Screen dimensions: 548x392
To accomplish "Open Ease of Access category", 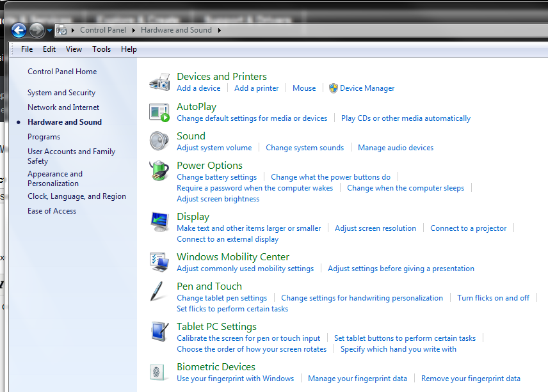I will pos(52,211).
